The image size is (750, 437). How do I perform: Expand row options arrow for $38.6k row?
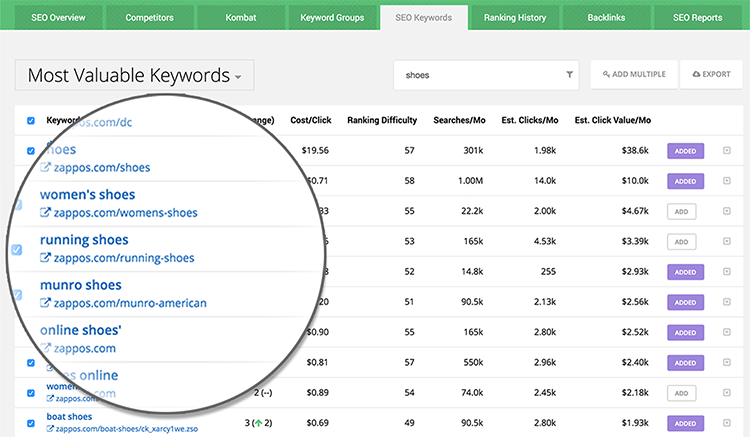coord(726,152)
